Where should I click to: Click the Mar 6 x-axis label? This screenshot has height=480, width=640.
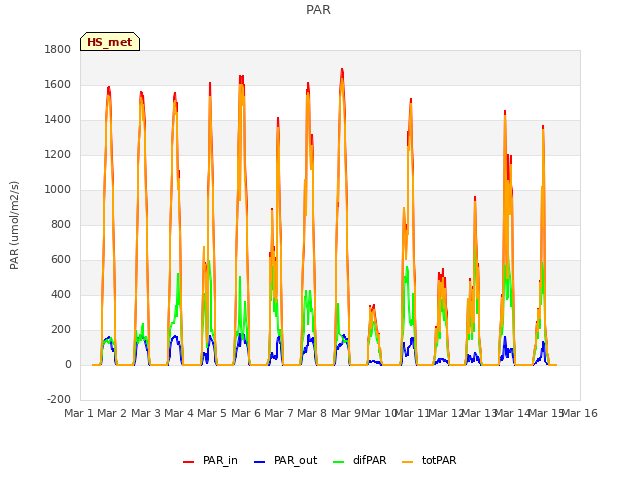point(246,413)
